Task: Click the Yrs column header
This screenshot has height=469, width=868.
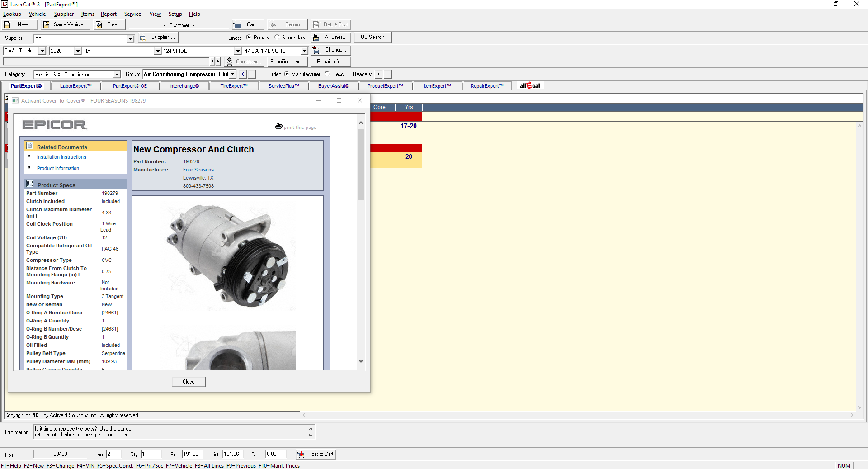Action: click(409, 107)
